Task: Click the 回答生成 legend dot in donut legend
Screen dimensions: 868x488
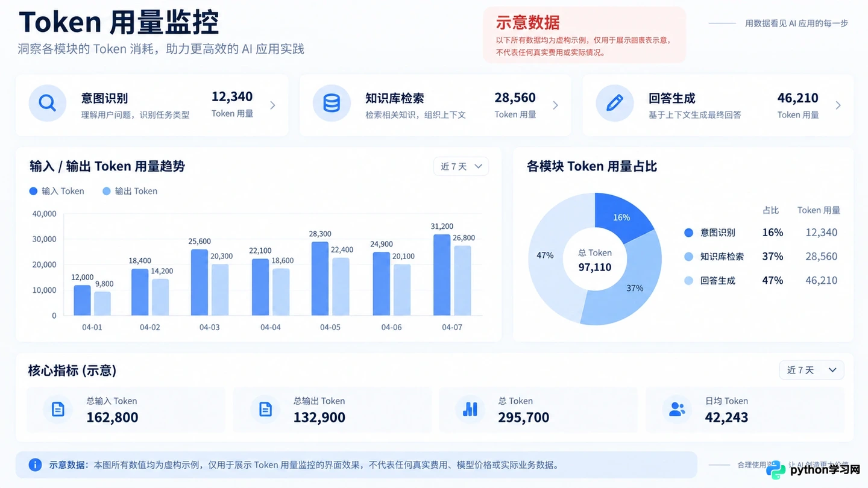Action: (689, 281)
